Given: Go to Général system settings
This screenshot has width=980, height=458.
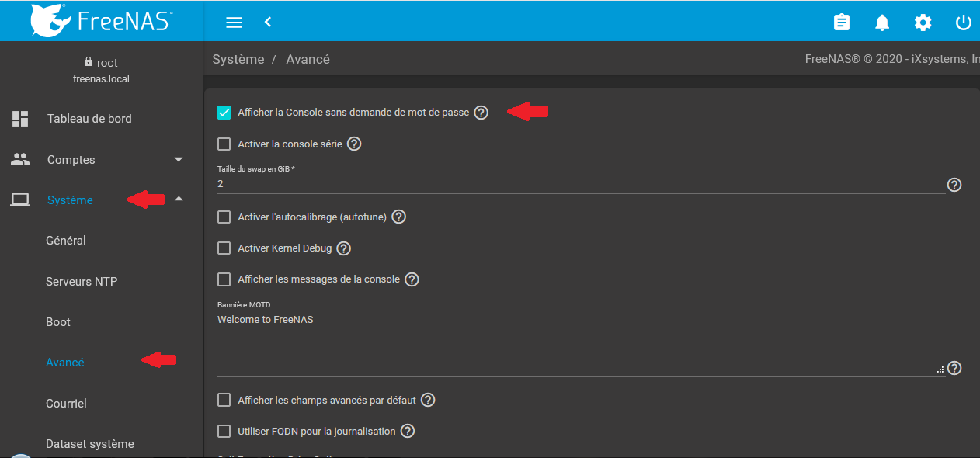Looking at the screenshot, I should click(66, 241).
